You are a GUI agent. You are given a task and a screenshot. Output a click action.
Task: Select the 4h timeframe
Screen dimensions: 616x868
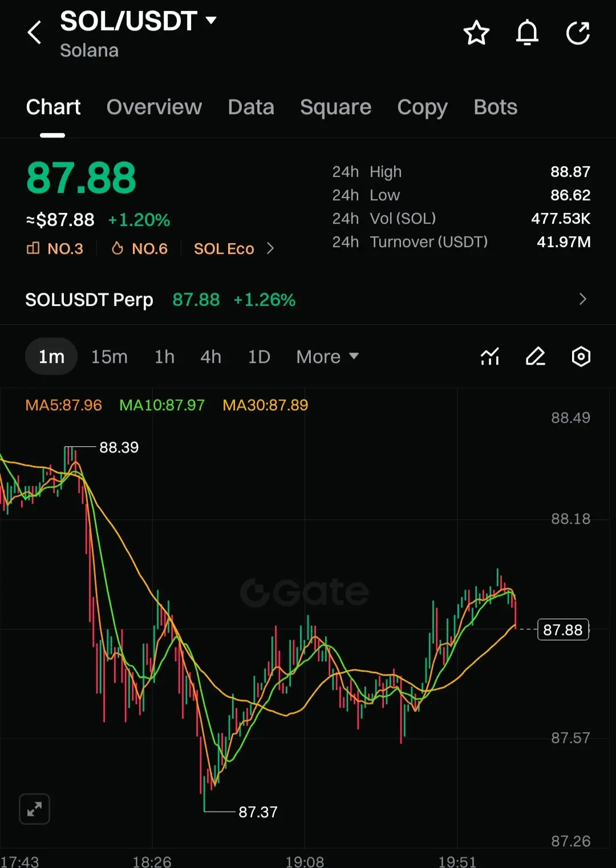click(x=210, y=357)
